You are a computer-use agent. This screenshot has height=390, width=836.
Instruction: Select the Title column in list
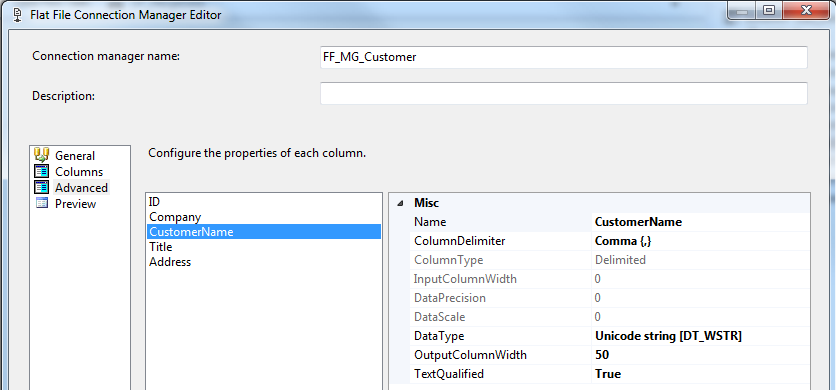click(x=263, y=247)
